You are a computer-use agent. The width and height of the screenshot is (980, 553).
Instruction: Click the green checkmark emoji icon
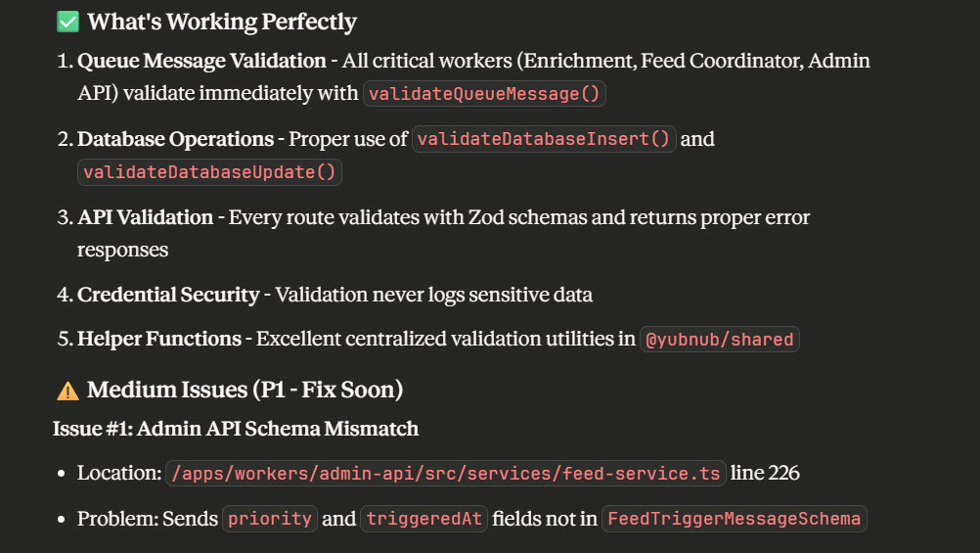[x=67, y=22]
